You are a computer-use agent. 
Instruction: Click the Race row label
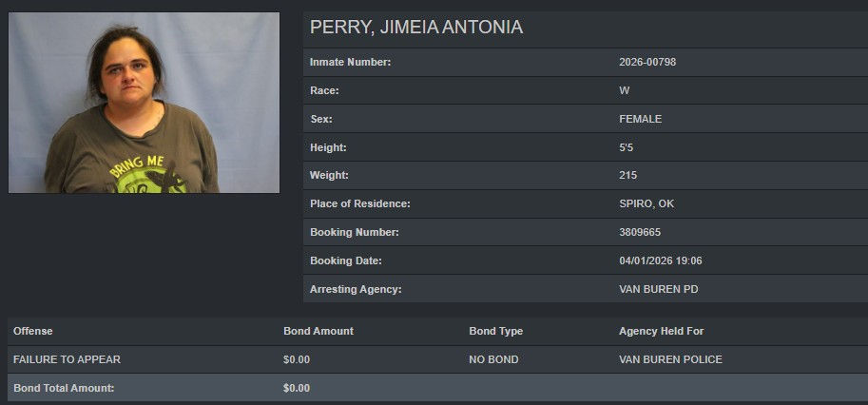tap(324, 90)
